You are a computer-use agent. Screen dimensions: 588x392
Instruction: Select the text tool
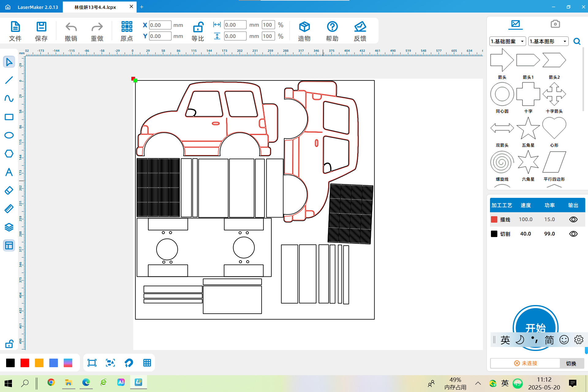[9, 172]
